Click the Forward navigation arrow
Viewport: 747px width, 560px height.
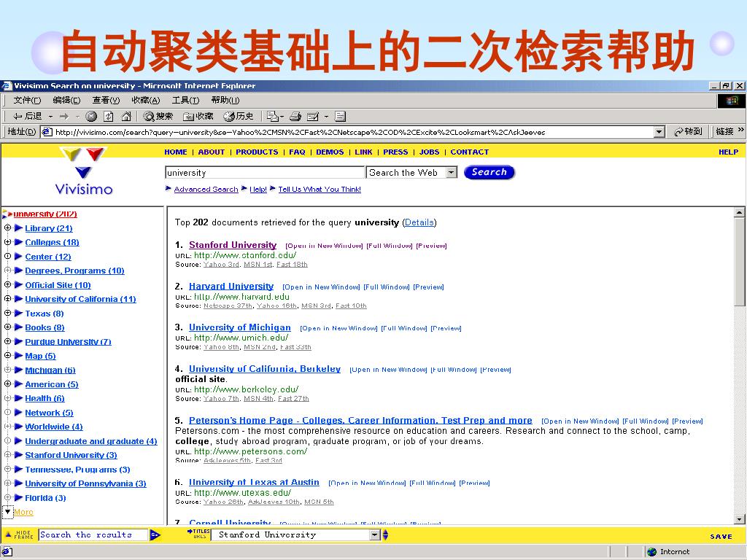(x=63, y=116)
